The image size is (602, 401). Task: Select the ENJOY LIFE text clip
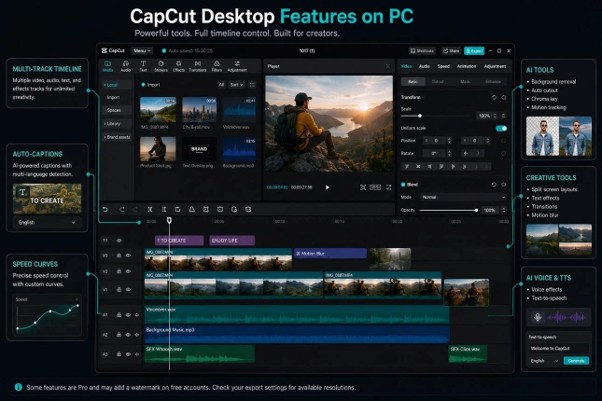coord(232,240)
